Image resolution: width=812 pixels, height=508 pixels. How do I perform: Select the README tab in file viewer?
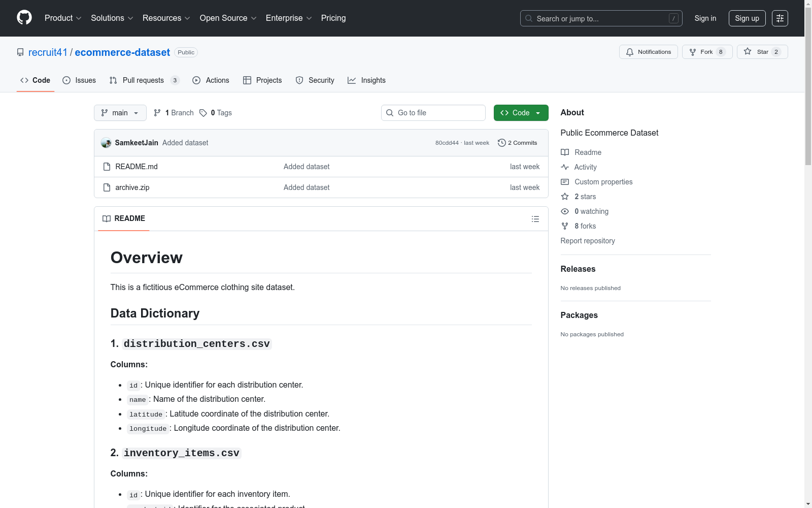(x=124, y=218)
